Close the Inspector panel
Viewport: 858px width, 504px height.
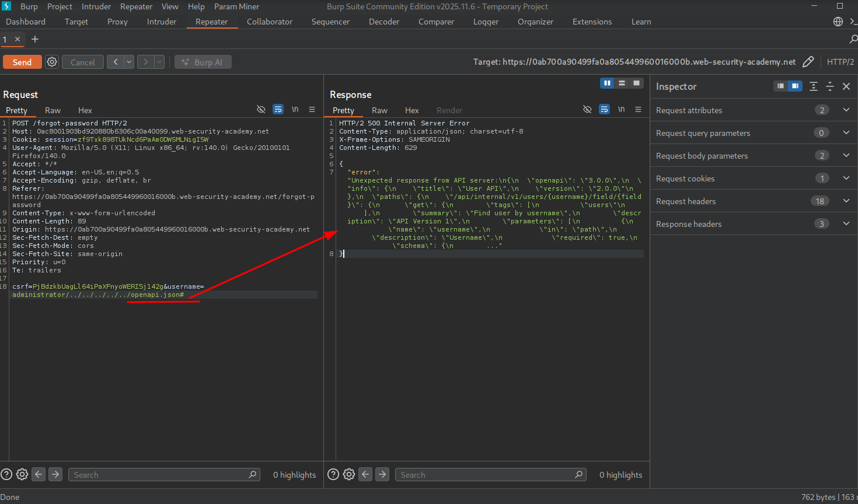846,86
